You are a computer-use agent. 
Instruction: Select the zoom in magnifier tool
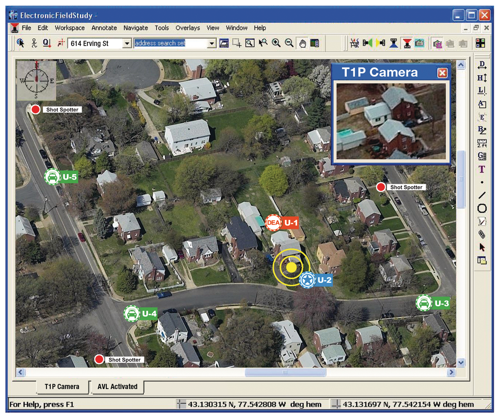[276, 43]
